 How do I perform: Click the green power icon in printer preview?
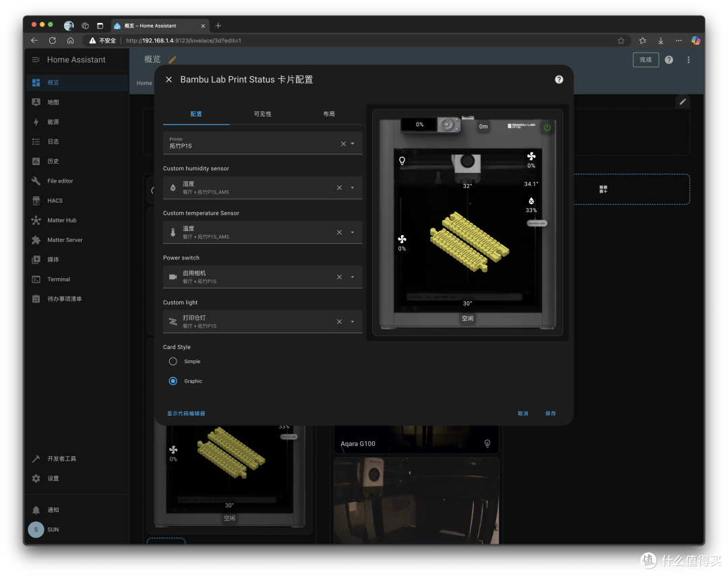547,127
